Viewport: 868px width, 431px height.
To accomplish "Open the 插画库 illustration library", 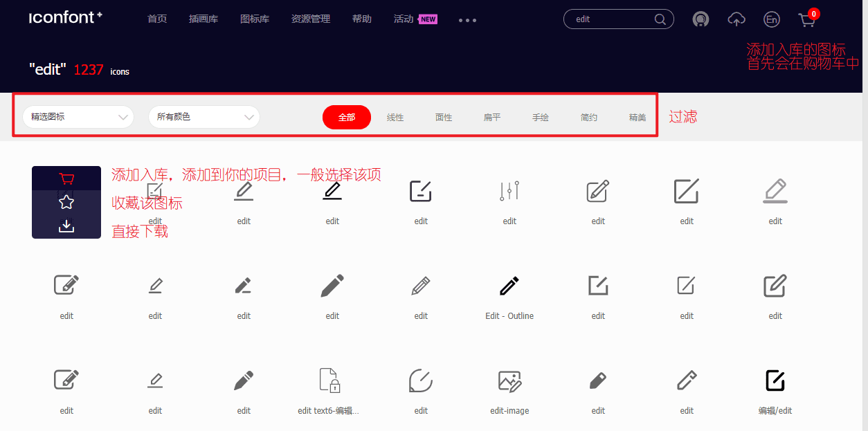I will [204, 19].
